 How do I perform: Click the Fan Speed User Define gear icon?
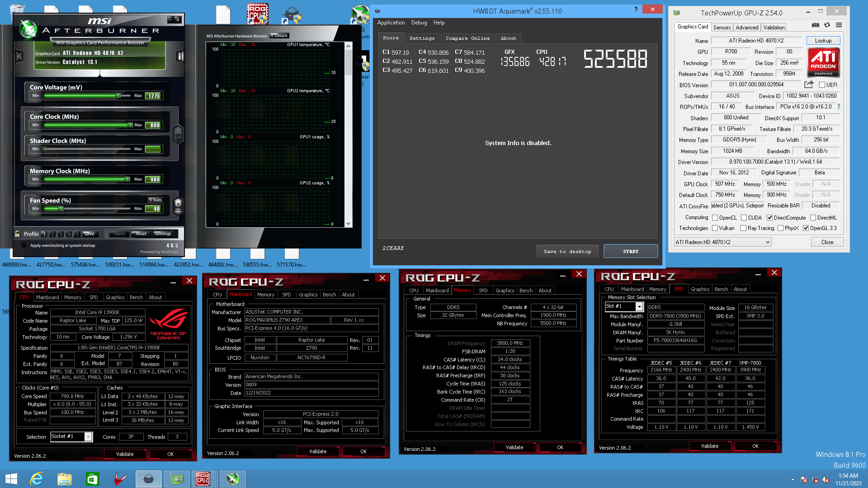click(178, 205)
